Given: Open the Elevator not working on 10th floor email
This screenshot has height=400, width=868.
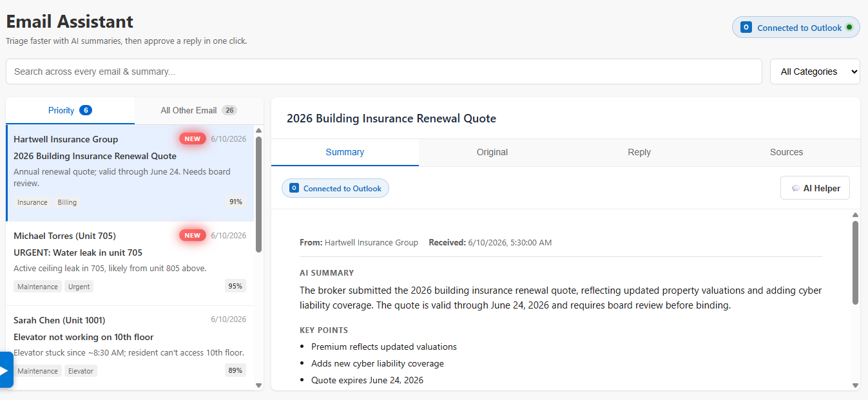Looking at the screenshot, I should click(130, 348).
